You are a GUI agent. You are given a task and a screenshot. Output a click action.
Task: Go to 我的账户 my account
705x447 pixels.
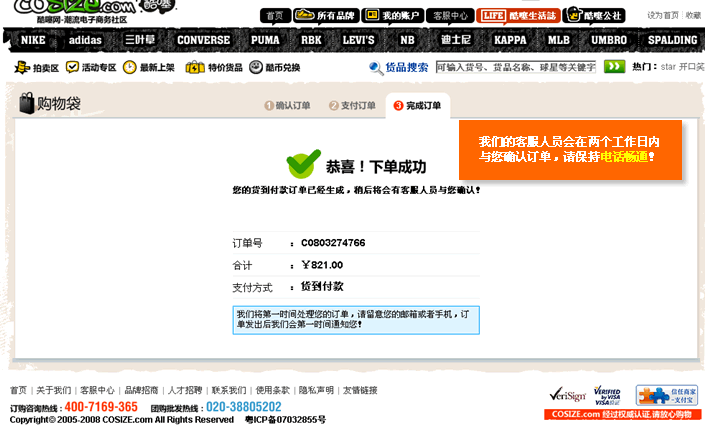coord(393,16)
